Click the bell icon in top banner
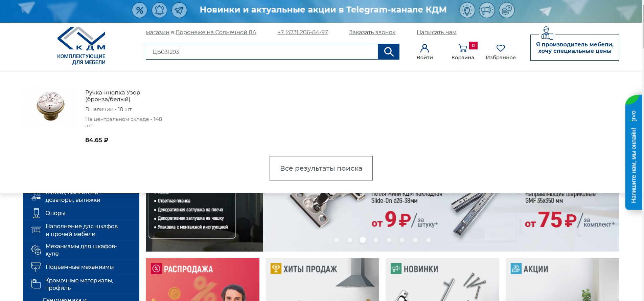The image size is (644, 301). pos(159,10)
